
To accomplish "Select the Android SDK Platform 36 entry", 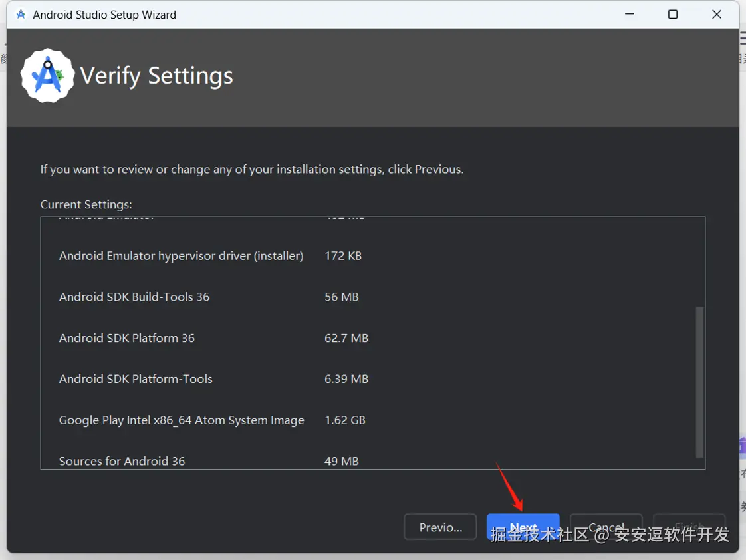I will [127, 338].
